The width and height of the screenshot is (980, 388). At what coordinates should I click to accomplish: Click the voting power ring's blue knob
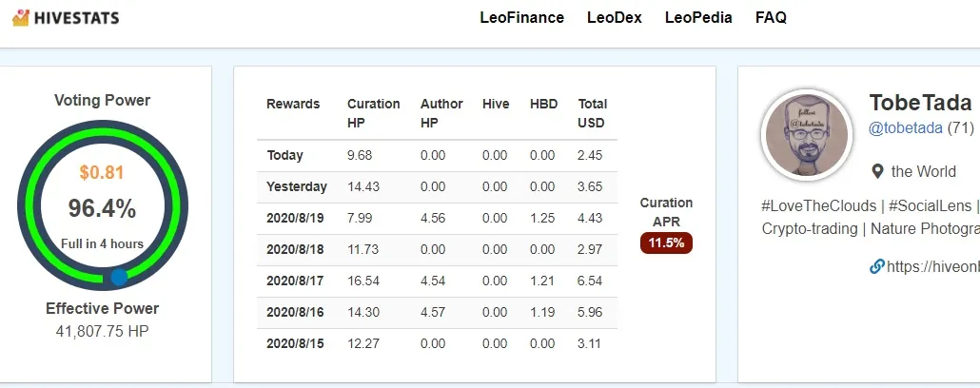click(119, 276)
